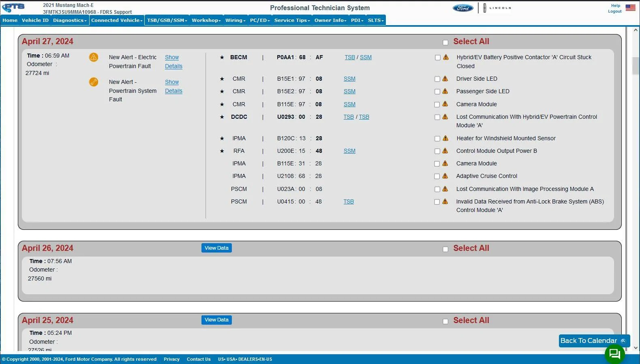Click the scrollbar up arrow
Image resolution: width=640 pixels, height=364 pixels.
pyautogui.click(x=636, y=30)
